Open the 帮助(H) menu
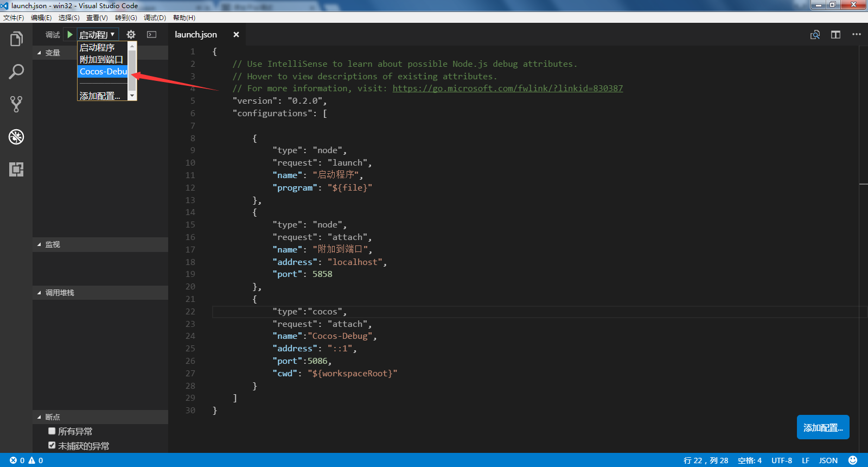The image size is (868, 467). (x=184, y=18)
